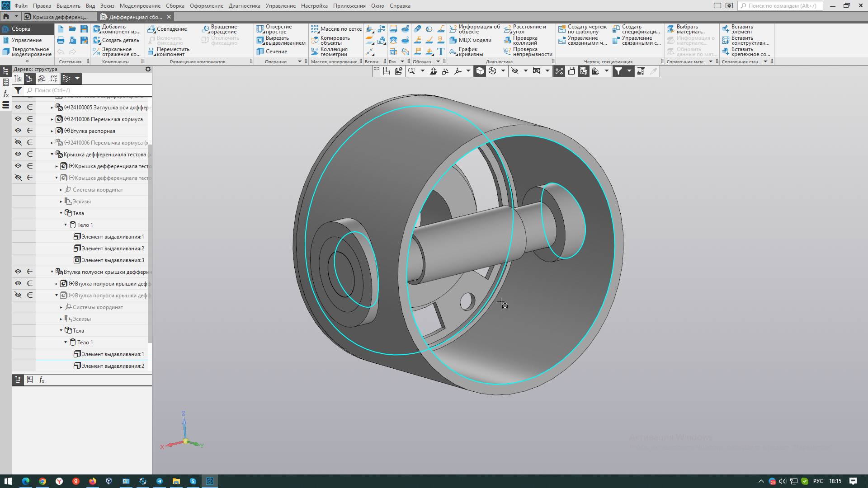Hide Втулка распорная via eye icon
868x488 pixels.
(x=18, y=131)
